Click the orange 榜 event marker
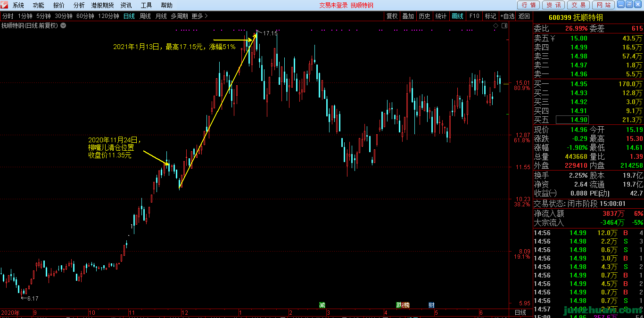The height and width of the screenshot is (318, 644). click(406, 305)
